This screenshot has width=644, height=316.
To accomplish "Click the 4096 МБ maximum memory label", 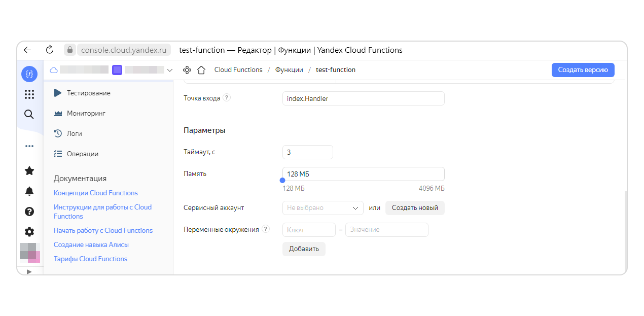I will click(432, 188).
